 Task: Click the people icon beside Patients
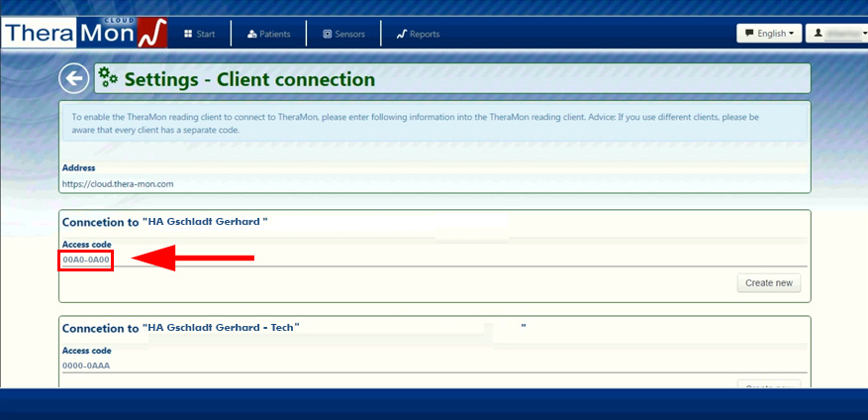tap(252, 34)
